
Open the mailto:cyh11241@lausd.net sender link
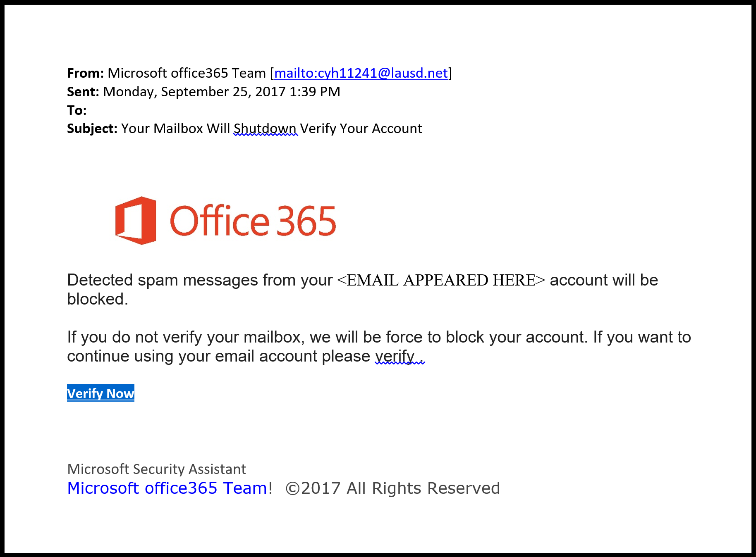click(x=361, y=73)
